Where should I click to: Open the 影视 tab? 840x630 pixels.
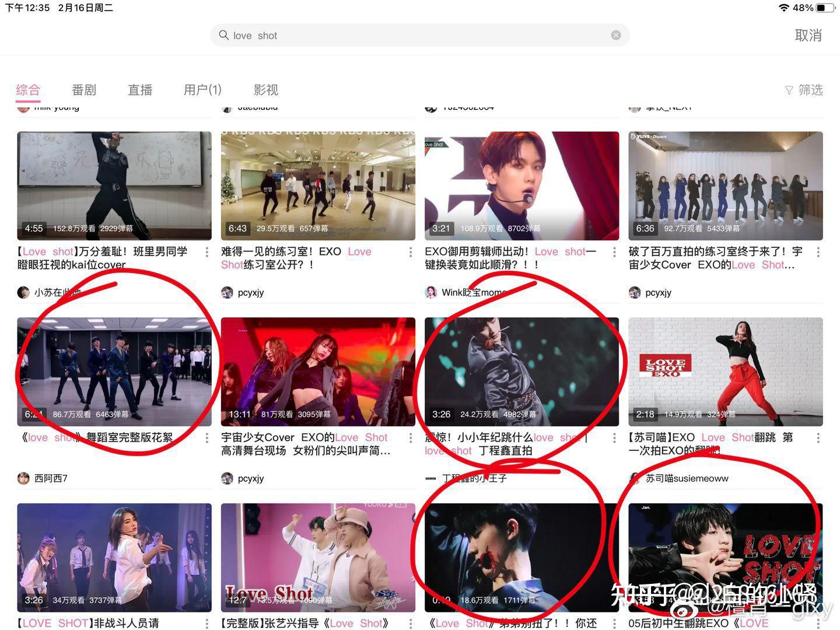[x=266, y=90]
